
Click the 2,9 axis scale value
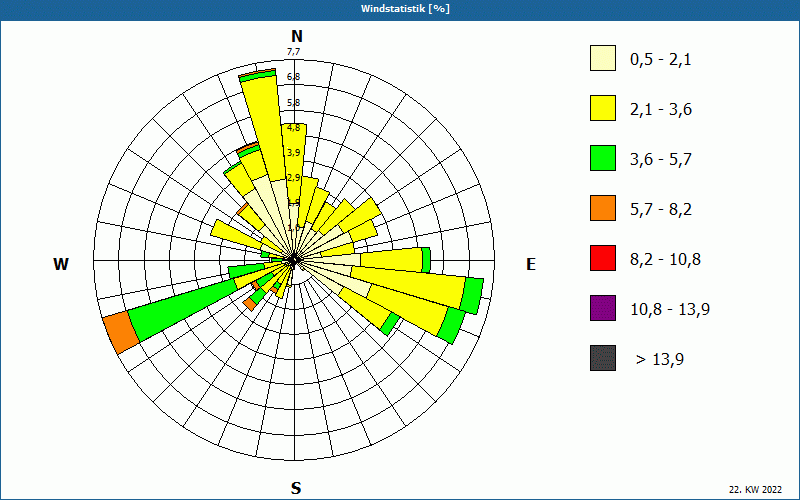[x=293, y=178]
